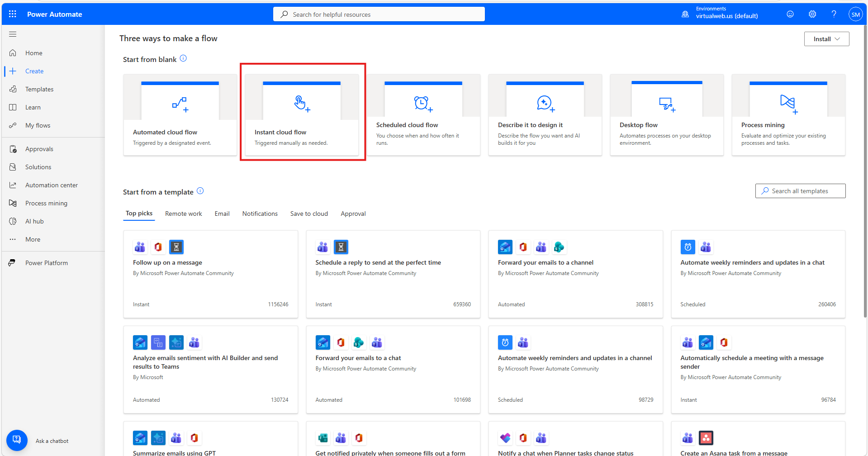
Task: Open the environment selector virtualweb.us (default)
Action: coord(727,16)
